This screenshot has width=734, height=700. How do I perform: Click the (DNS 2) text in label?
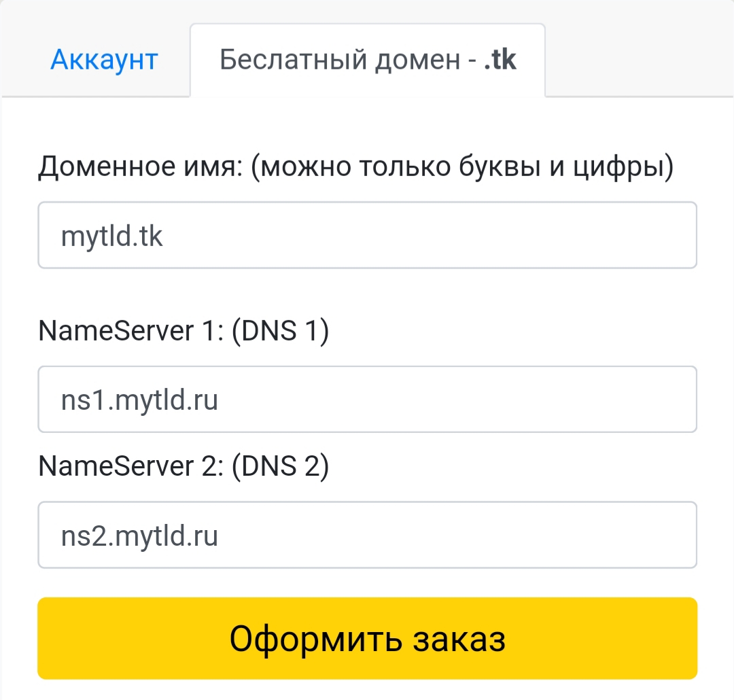click(280, 466)
